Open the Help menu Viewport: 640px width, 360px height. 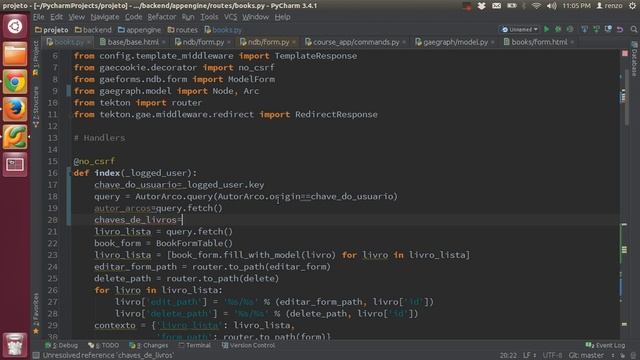[282, 17]
